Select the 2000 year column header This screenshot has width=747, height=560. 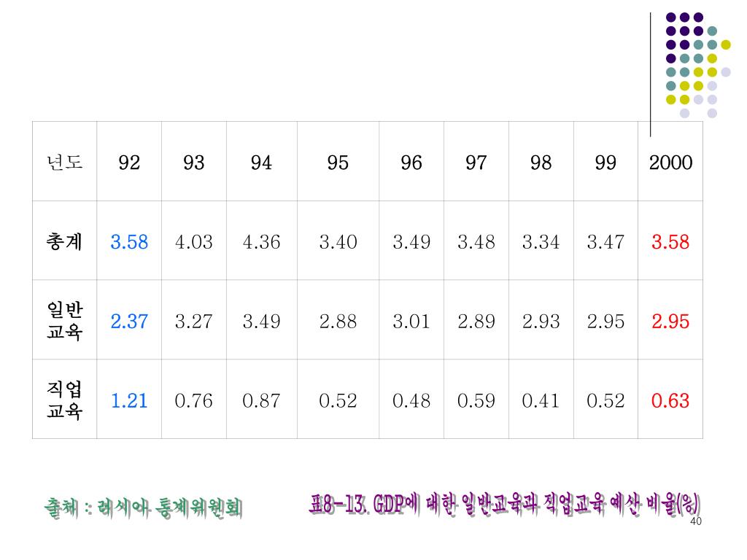(x=670, y=163)
